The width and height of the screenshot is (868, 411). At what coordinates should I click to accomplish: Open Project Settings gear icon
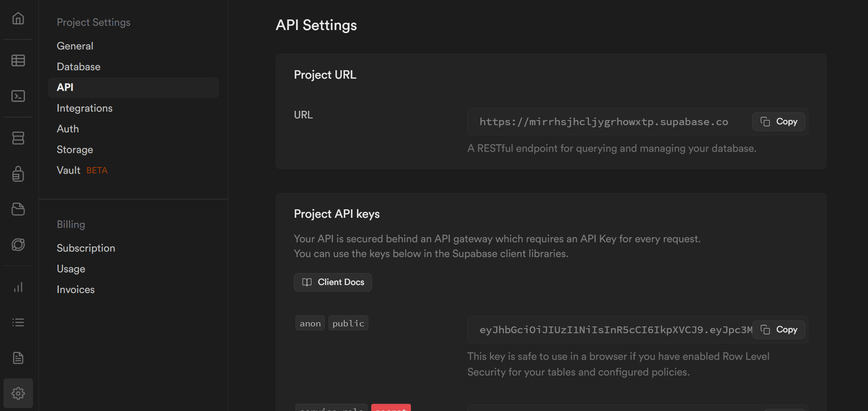point(18,393)
